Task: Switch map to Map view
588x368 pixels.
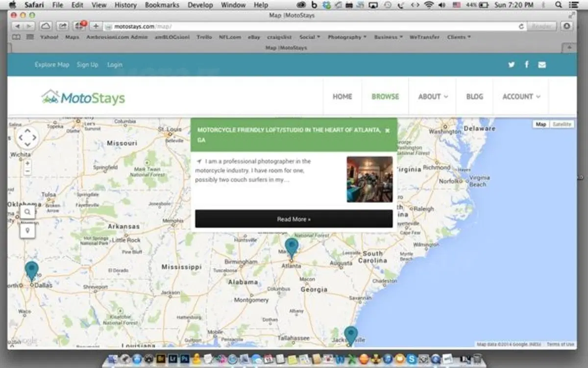Action: pyautogui.click(x=541, y=125)
